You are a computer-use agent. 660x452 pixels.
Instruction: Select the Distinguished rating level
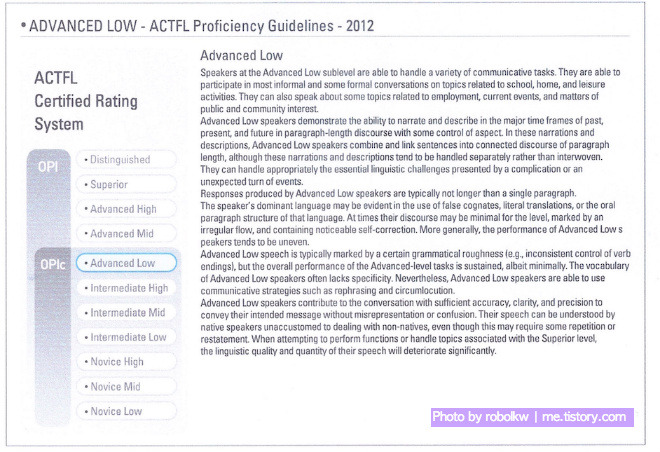126,160
